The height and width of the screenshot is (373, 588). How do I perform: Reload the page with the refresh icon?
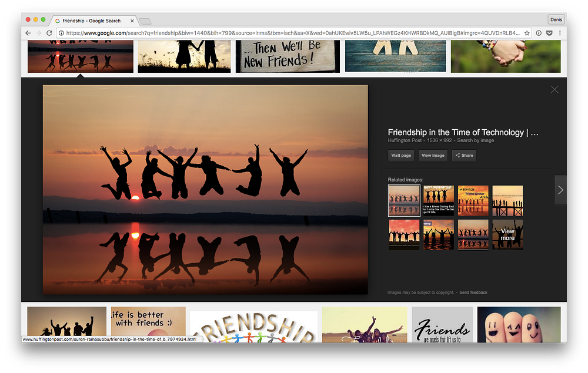49,33
